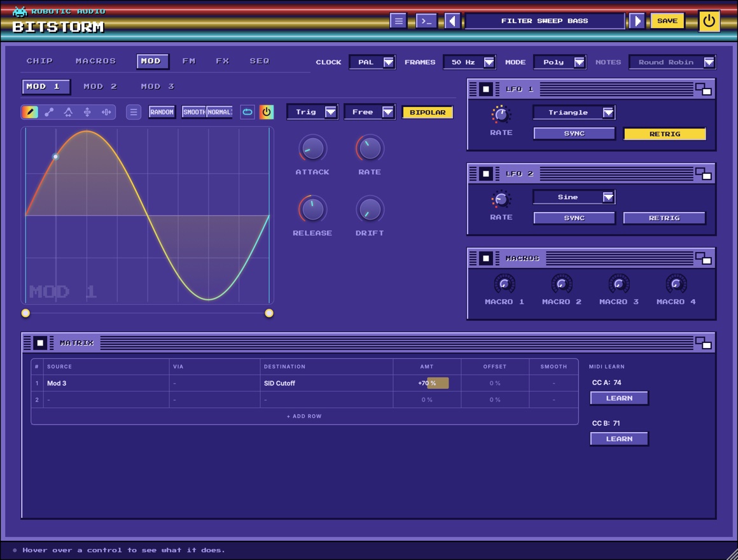Switch to the FX tab
Image resolution: width=738 pixels, height=560 pixels.
222,61
